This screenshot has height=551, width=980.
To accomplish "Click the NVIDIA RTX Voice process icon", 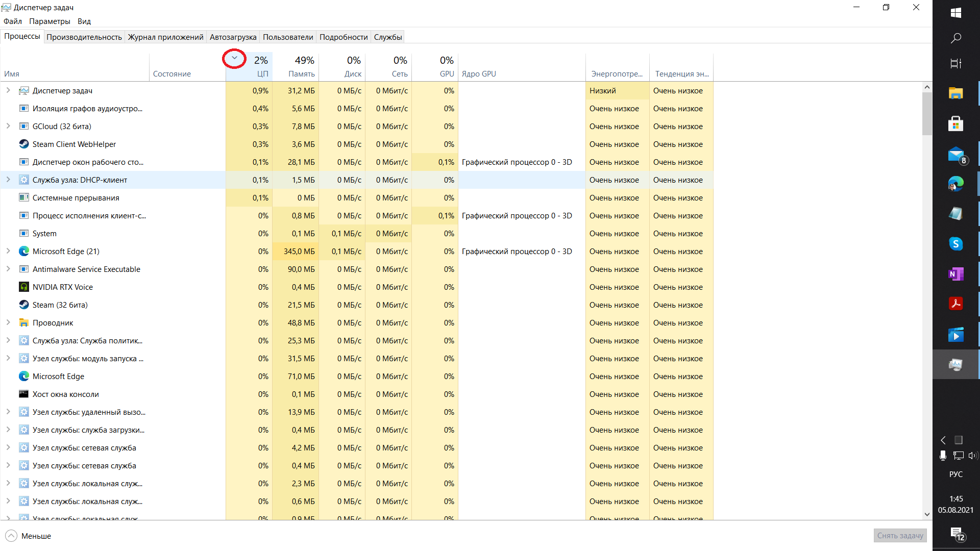I will pyautogui.click(x=23, y=287).
